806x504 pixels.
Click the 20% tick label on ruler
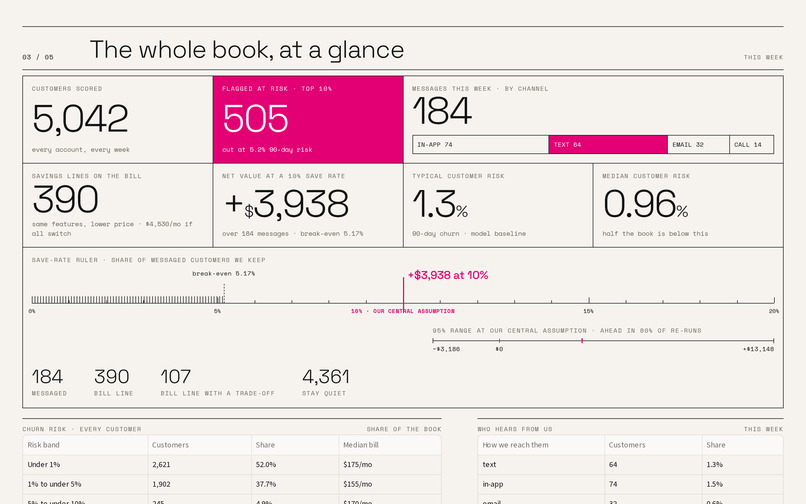click(x=774, y=311)
